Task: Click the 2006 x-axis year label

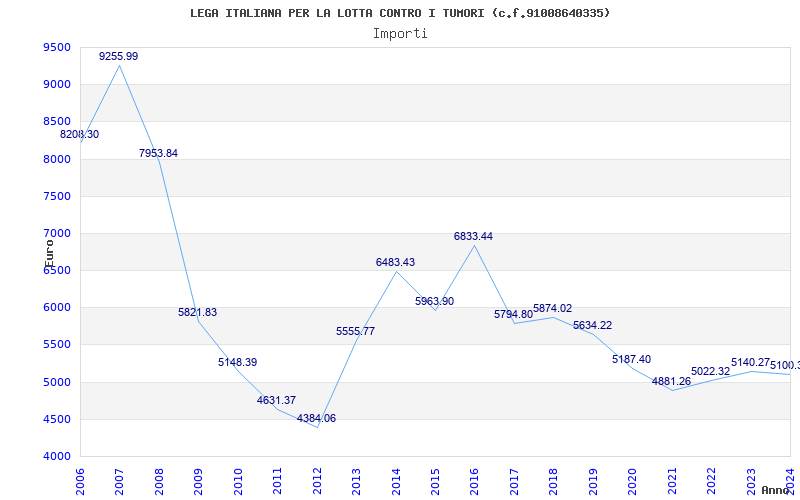Action: pos(80,482)
